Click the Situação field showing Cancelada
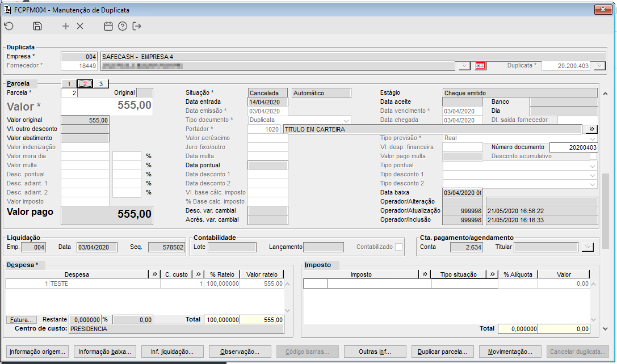617x364 pixels. pos(268,93)
